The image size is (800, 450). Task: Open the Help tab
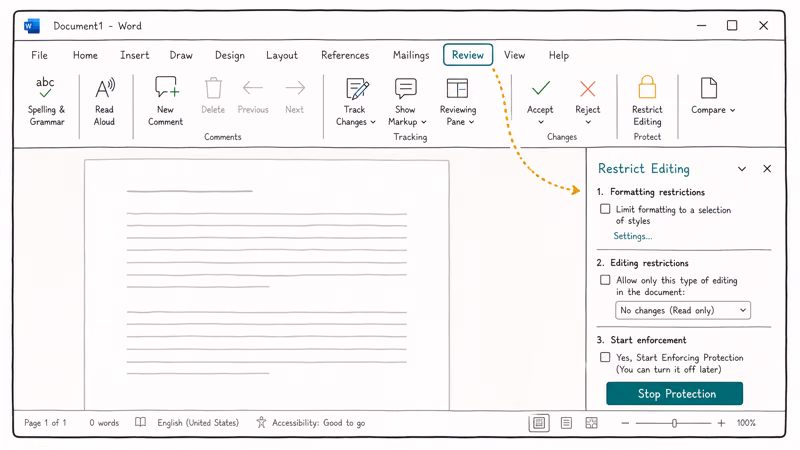pos(559,55)
